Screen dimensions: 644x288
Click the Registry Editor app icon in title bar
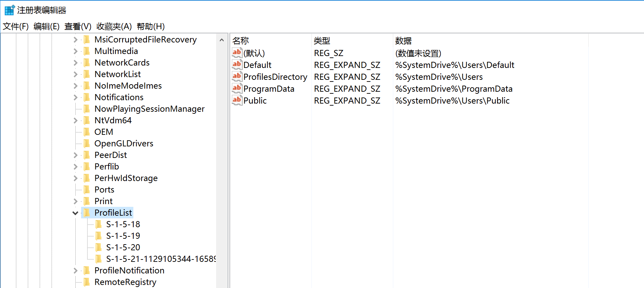point(9,10)
